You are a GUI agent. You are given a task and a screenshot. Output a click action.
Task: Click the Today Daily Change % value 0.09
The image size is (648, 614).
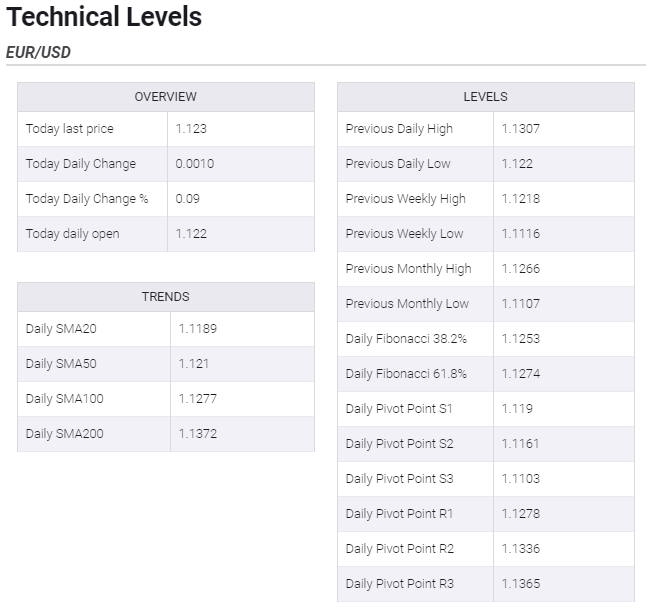(187, 199)
